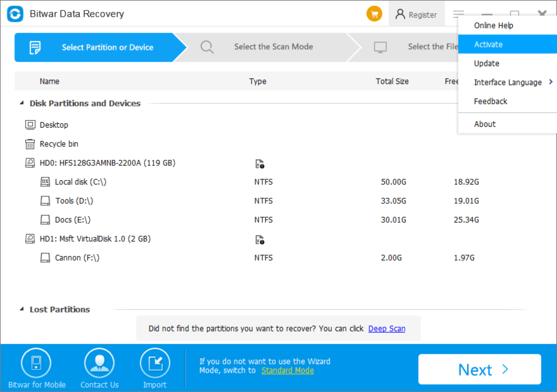The height and width of the screenshot is (392, 557).
Task: Click the Local disk C OS drive icon
Action: [45, 182]
